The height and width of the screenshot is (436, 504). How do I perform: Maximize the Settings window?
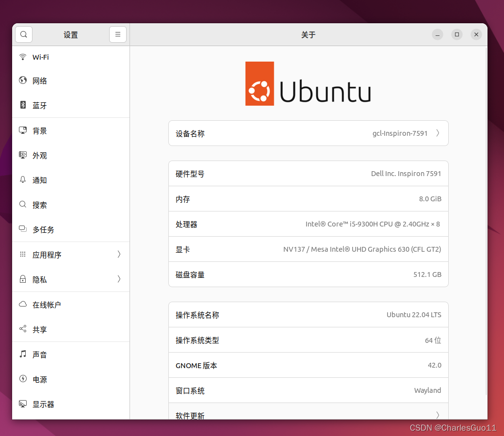tap(457, 34)
